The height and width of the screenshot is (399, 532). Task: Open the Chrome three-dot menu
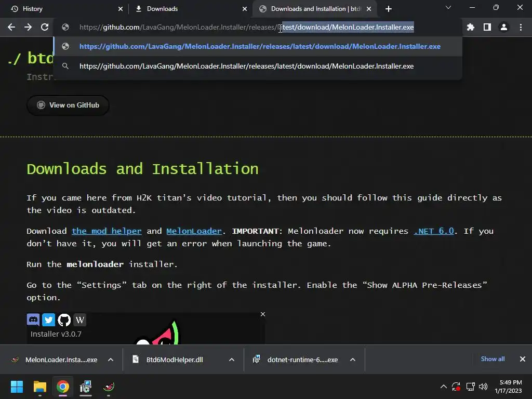pyautogui.click(x=521, y=27)
